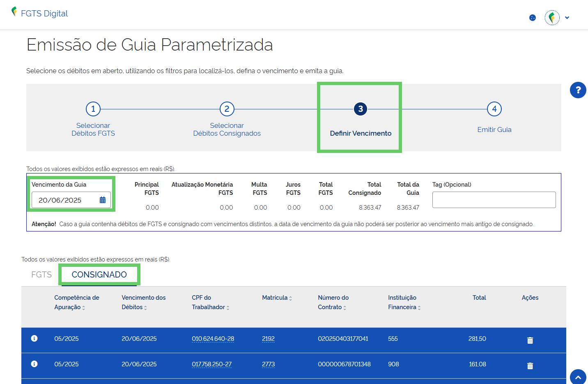Go to step 4 circle Emitir Guia
This screenshot has width=588, height=384.
[494, 109]
